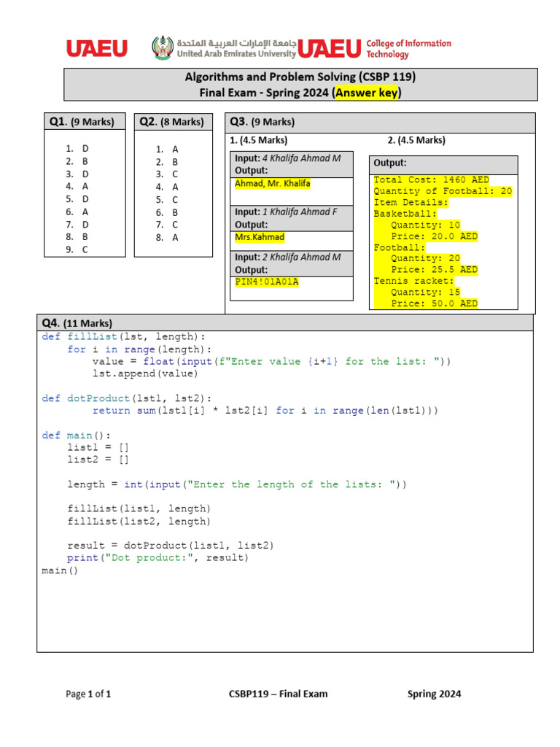Click the Q2. (8 Marks) heading

(171, 122)
